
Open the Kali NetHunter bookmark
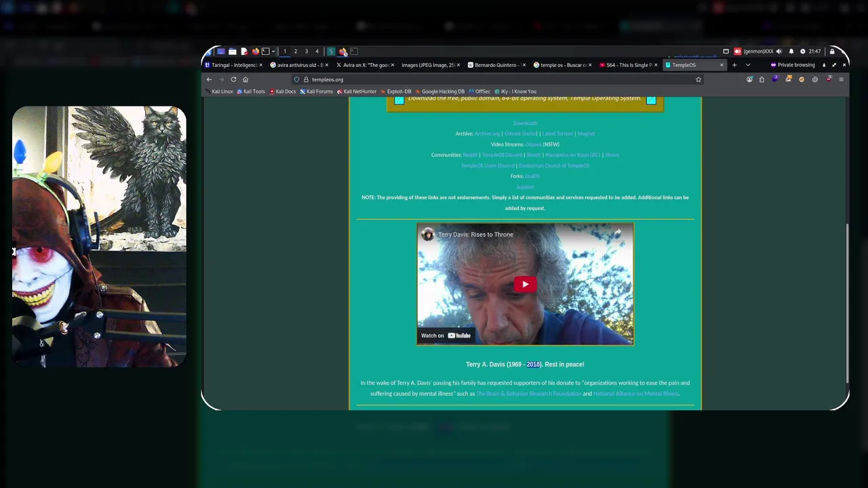[x=357, y=91]
